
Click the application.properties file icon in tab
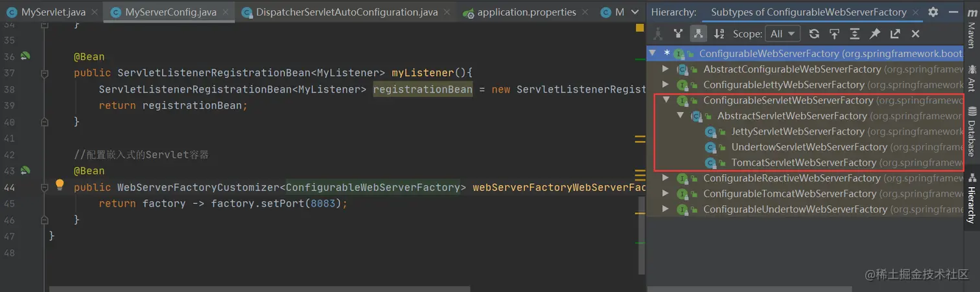tap(469, 12)
